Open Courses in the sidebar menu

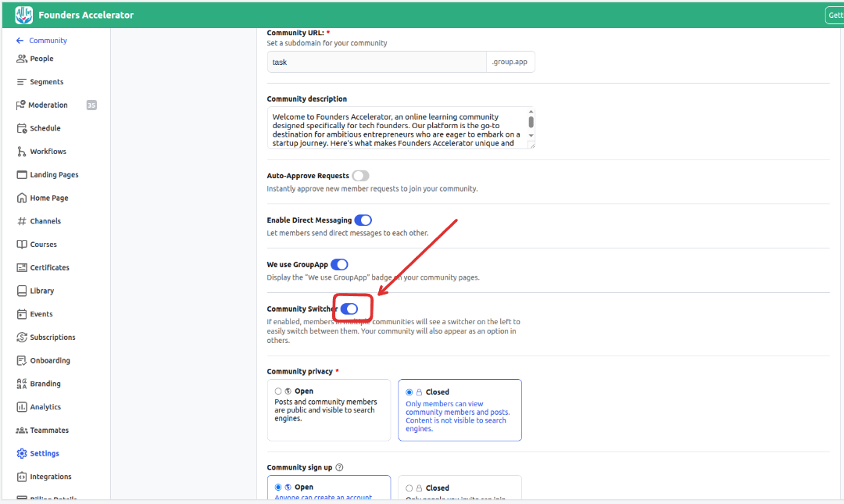[43, 244]
